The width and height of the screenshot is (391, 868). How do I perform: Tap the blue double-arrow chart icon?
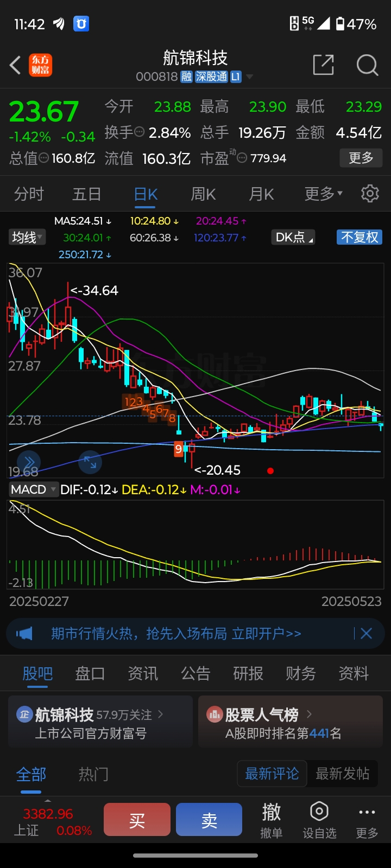pyautogui.click(x=29, y=462)
